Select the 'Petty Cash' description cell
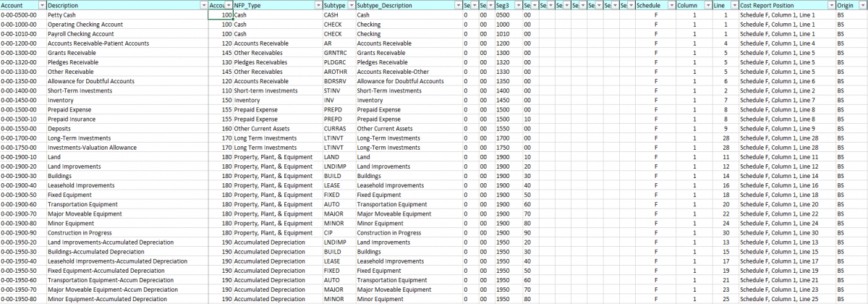 [x=127, y=14]
